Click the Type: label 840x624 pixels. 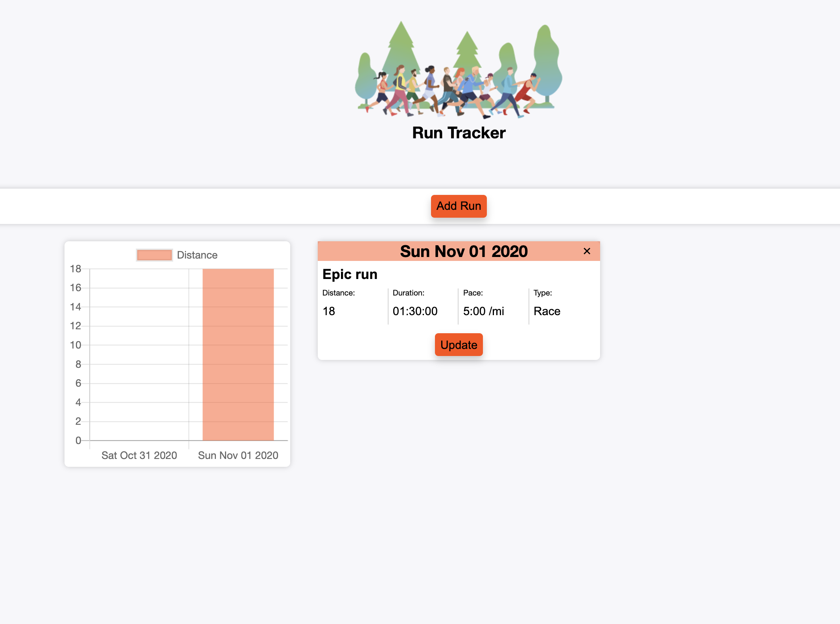tap(542, 293)
